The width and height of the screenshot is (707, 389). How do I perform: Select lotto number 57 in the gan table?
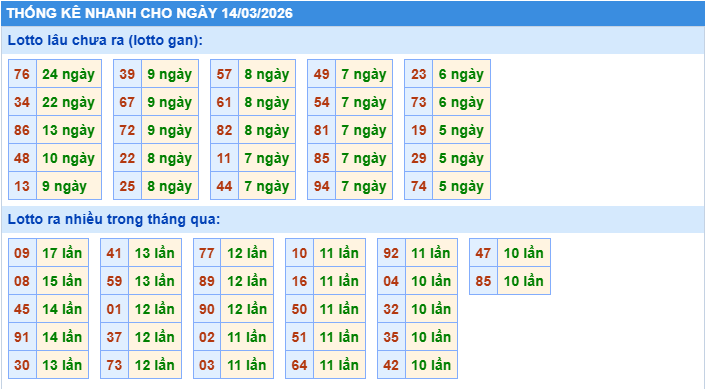[x=225, y=74]
